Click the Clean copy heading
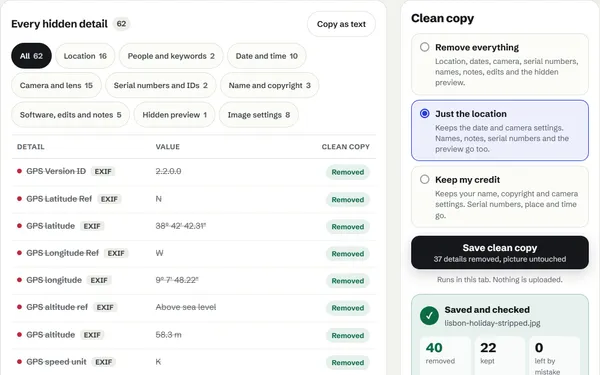The image size is (600, 375). [x=442, y=18]
